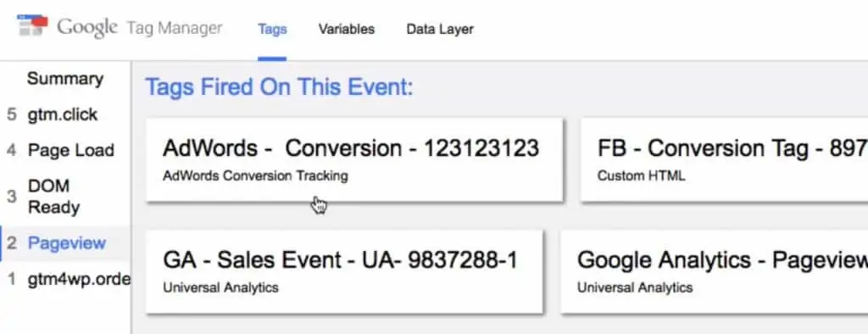The height and width of the screenshot is (334, 868).
Task: Click the Google Tag Manager title text
Action: coord(140,28)
